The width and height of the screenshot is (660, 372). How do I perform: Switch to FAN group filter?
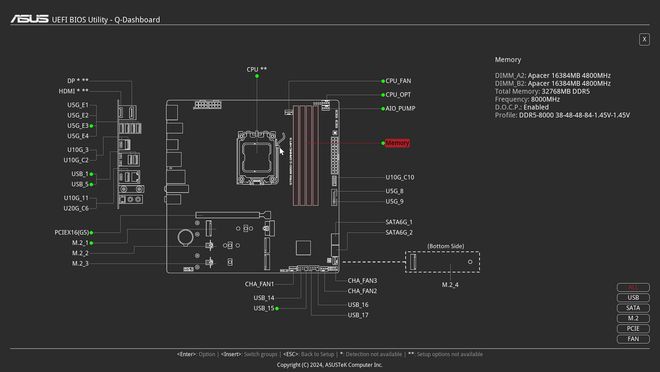click(x=633, y=339)
